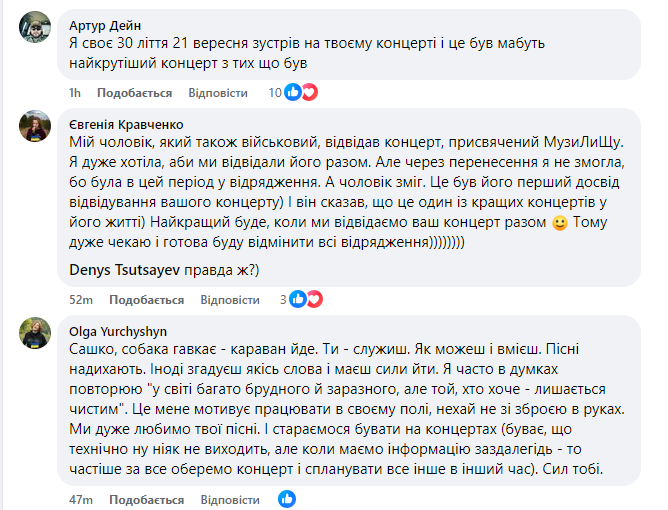
Task: View like reaction icon on Olga Yurchyshyn's comment
Action: click(x=288, y=498)
